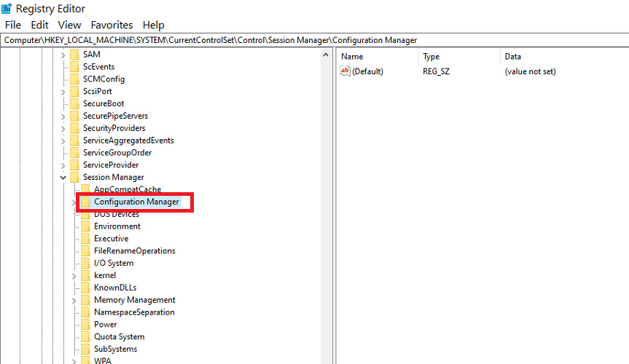Select the (Default) value name
629x364 pixels.
coord(367,72)
